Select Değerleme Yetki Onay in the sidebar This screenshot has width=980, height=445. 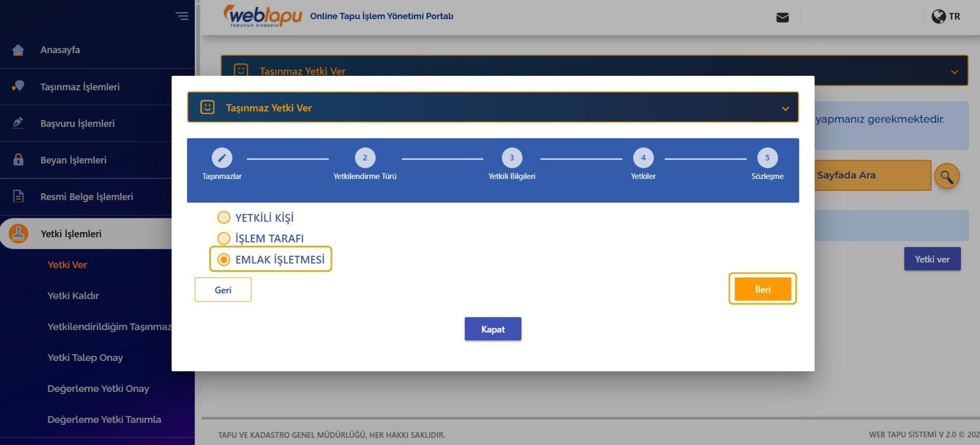(x=98, y=389)
